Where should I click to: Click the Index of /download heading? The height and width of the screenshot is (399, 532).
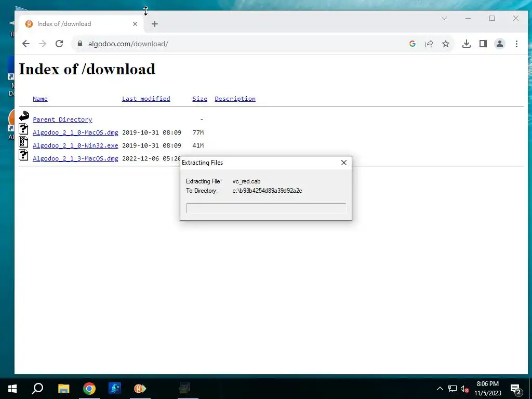pyautogui.click(x=87, y=69)
